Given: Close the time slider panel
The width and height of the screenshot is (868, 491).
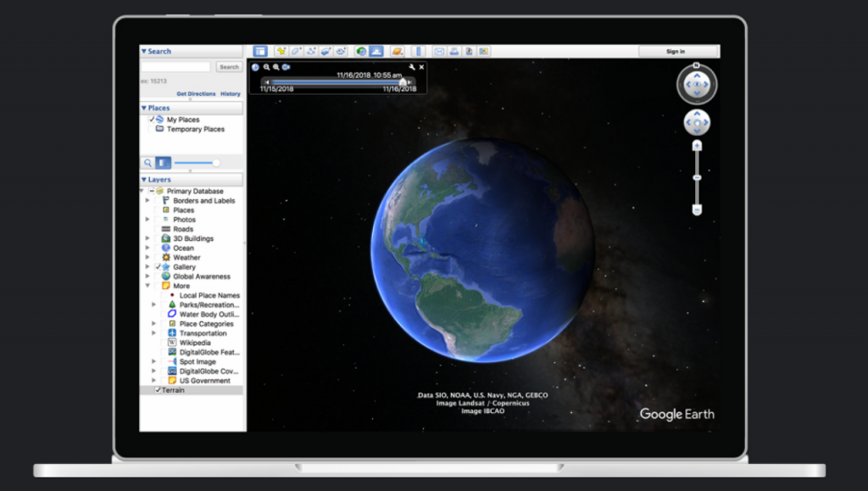Looking at the screenshot, I should pyautogui.click(x=422, y=67).
